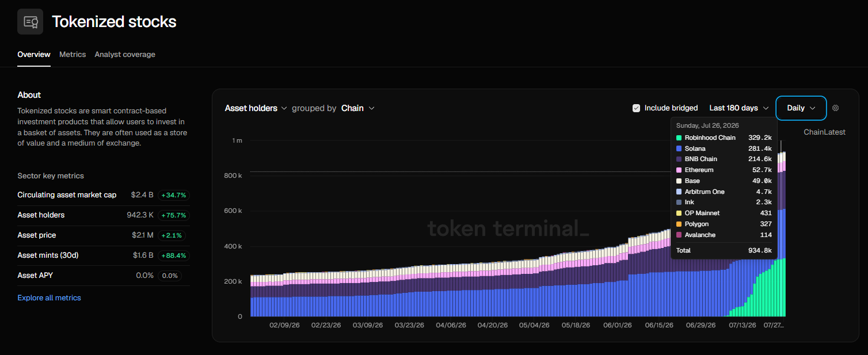868x355 pixels.
Task: Click the +75.7% Asset holders change badge
Action: [173, 215]
